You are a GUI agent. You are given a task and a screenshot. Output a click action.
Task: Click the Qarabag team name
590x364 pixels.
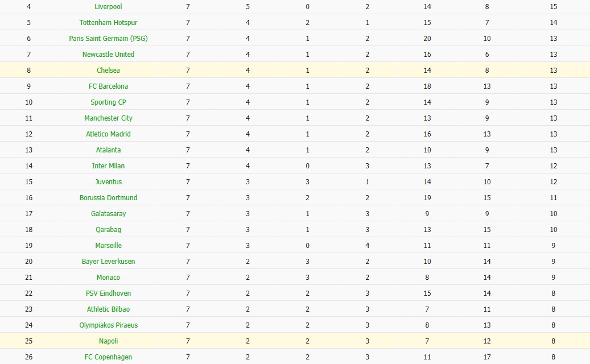coord(108,230)
